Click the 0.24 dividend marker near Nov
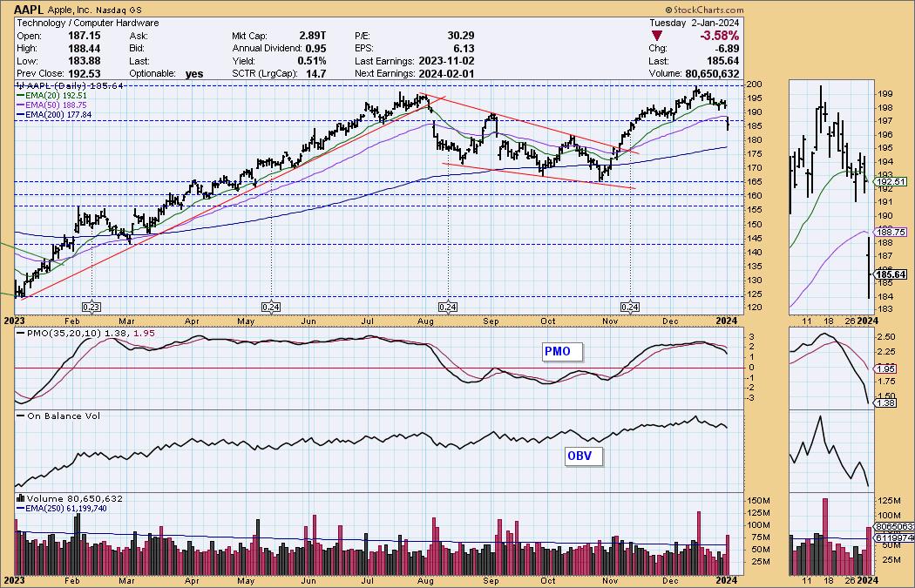 coord(630,308)
